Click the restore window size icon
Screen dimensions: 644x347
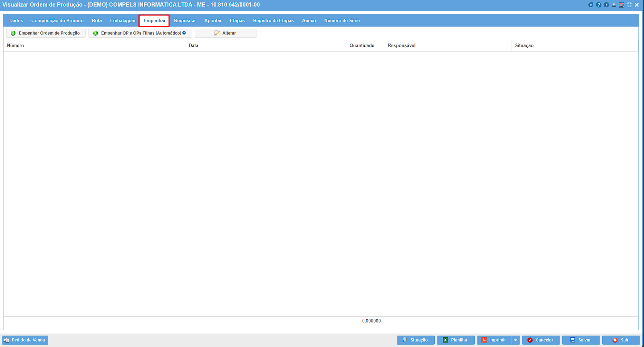[629, 5]
